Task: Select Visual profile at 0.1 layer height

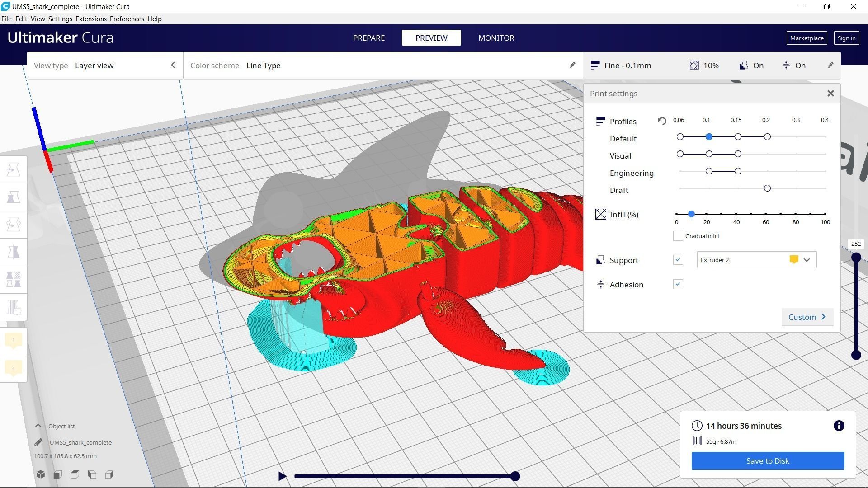Action: (x=709, y=154)
